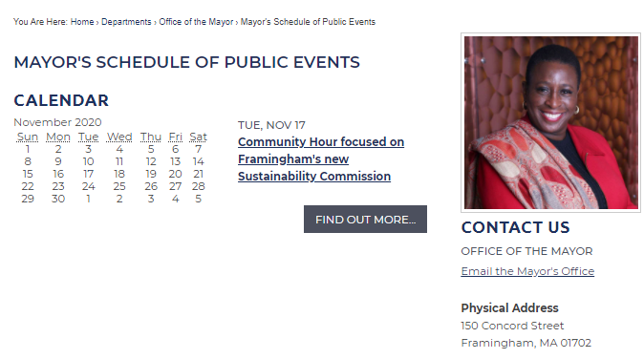644x359 pixels.
Task: Click the mayor's portrait photo
Action: [550, 122]
